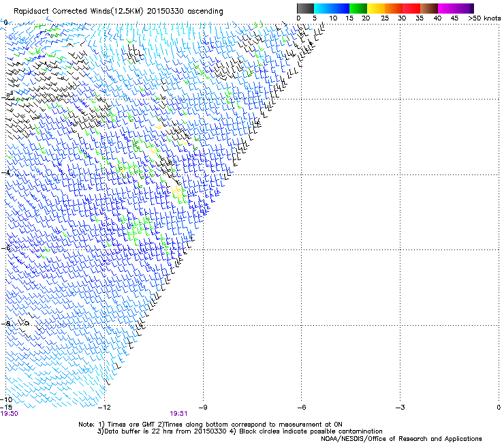Click the red 30-35 knots color swatch
The image size is (504, 443).
coord(411,8)
